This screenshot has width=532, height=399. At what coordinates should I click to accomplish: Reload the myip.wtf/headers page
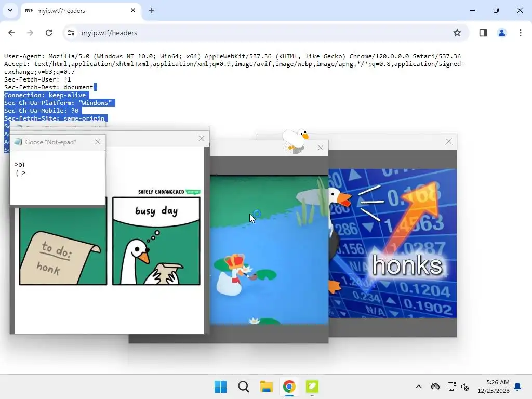pyautogui.click(x=49, y=33)
